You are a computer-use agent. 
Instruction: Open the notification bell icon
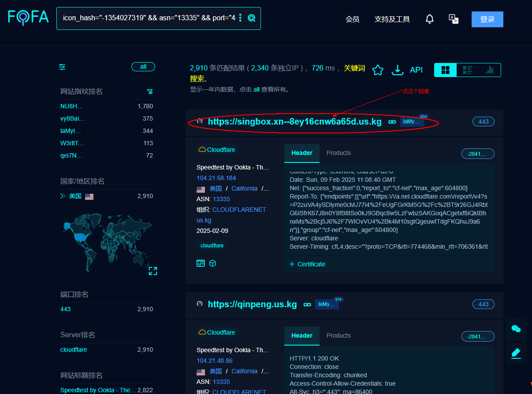point(429,19)
